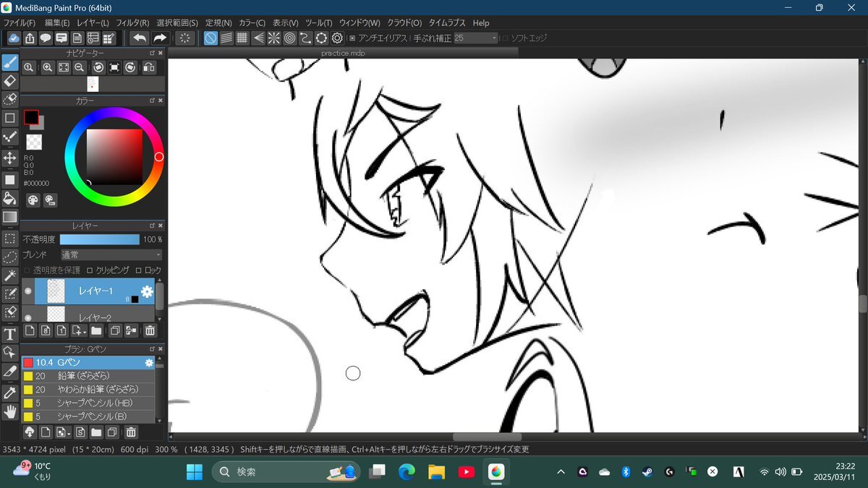The width and height of the screenshot is (868, 488).
Task: Enable the クリッピング checkbox
Action: (x=90, y=270)
